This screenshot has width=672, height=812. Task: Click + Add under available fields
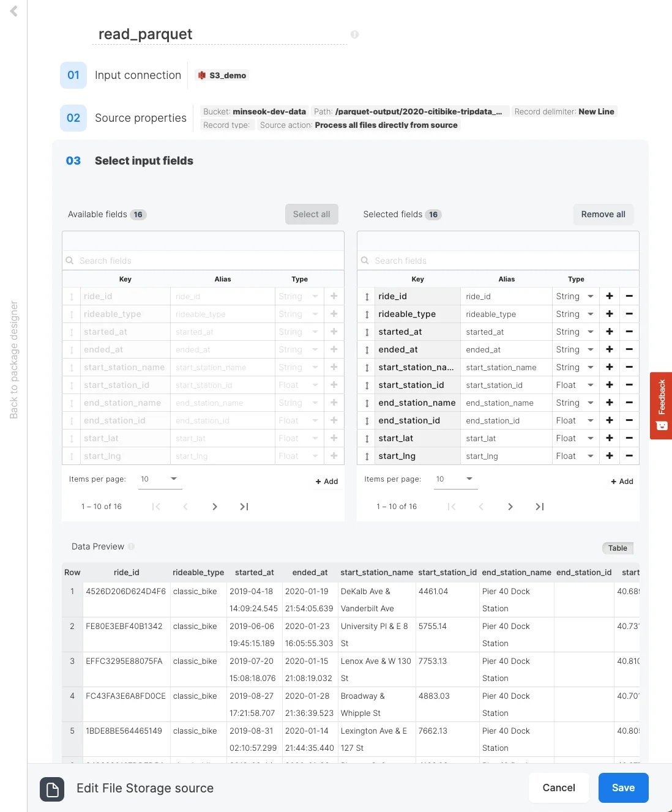click(327, 482)
